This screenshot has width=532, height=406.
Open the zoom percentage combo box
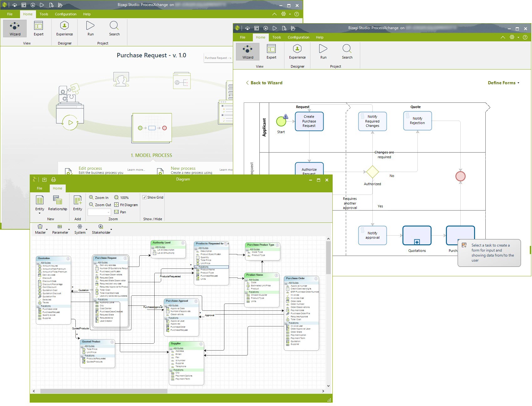point(99,212)
